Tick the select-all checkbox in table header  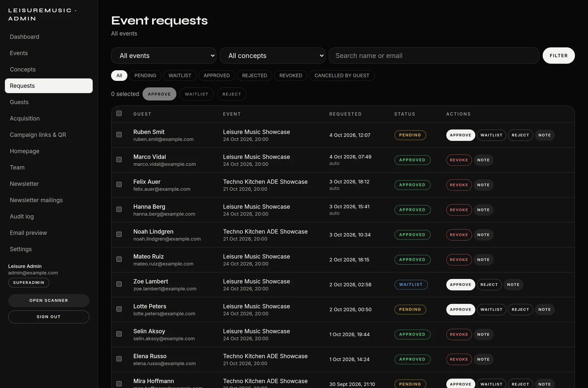[x=119, y=114]
